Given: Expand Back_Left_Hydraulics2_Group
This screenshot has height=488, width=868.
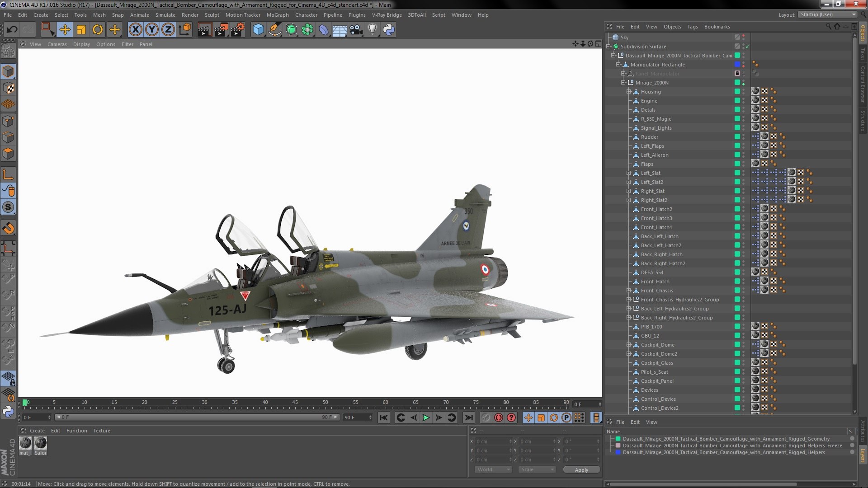Looking at the screenshot, I should click(x=628, y=309).
